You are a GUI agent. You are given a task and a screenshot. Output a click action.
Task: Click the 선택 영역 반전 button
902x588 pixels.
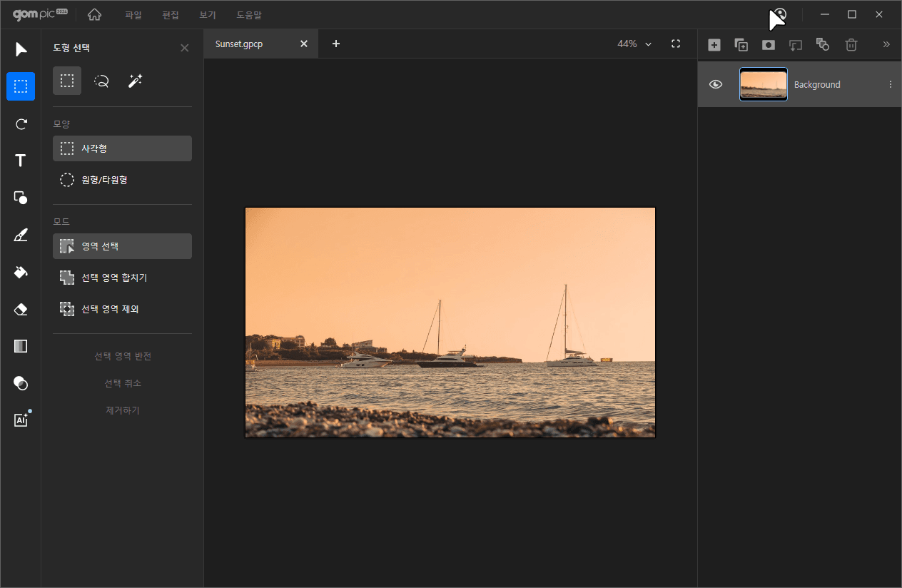[123, 356]
